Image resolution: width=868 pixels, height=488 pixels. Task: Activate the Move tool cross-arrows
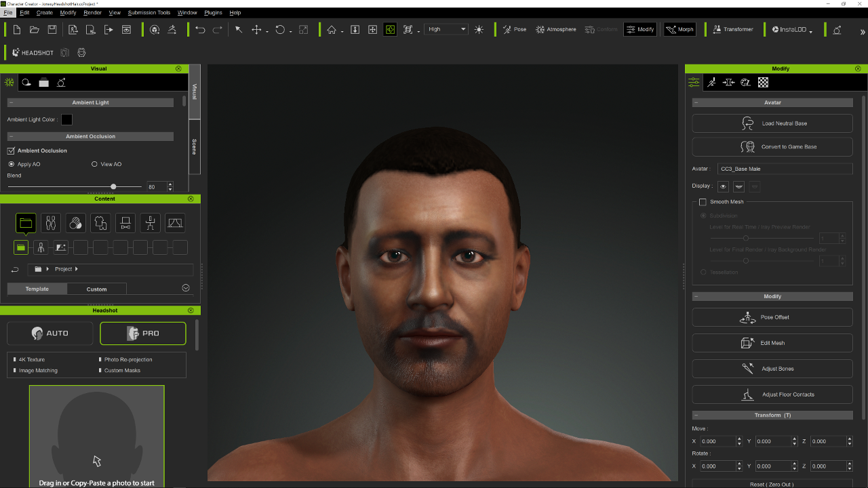pos(256,29)
